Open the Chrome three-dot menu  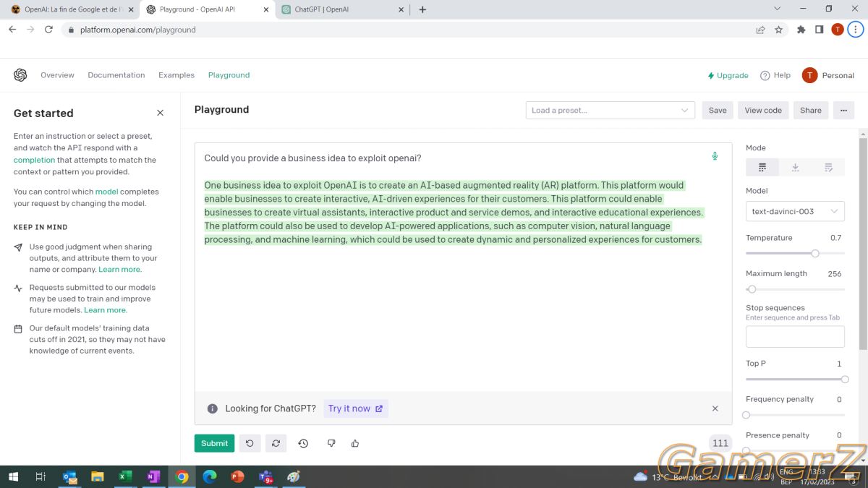click(x=855, y=30)
